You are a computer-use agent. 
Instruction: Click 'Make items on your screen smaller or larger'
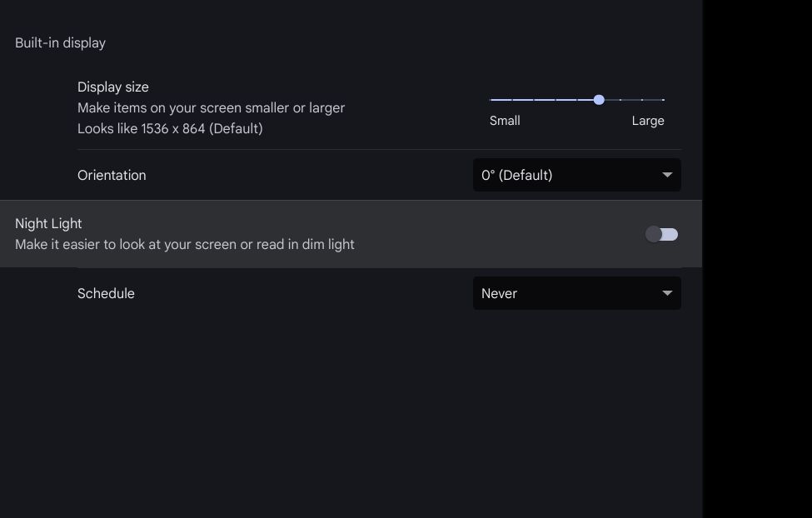click(x=211, y=107)
